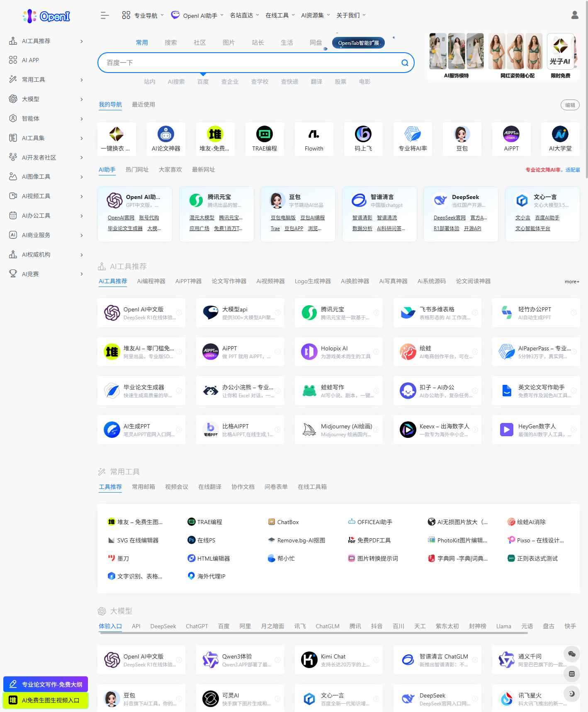Viewport: 588px width, 712px height.
Task: Click the 编辑 button
Action: 570,105
